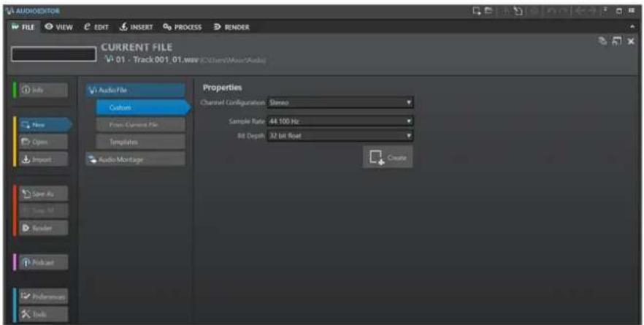Select the Audio Montage category
The image size is (644, 325).
coord(136,159)
